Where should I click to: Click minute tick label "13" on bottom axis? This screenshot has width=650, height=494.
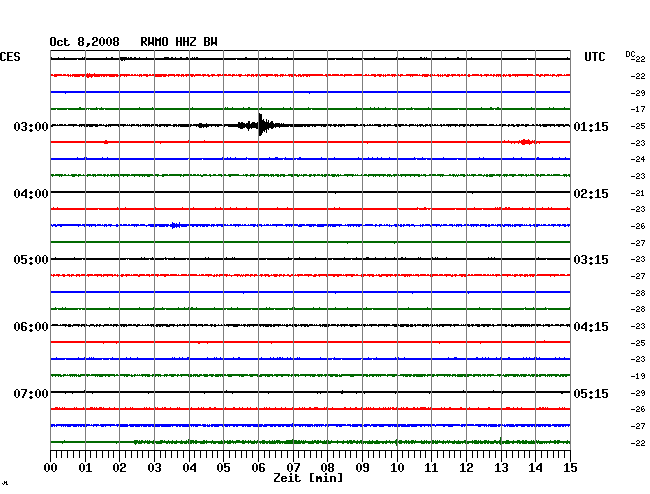click(x=501, y=468)
